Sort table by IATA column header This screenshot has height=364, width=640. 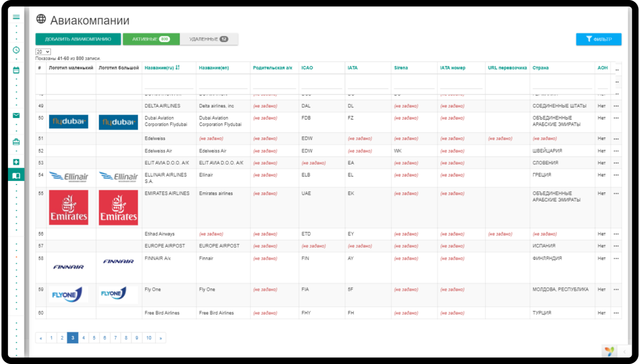point(352,68)
